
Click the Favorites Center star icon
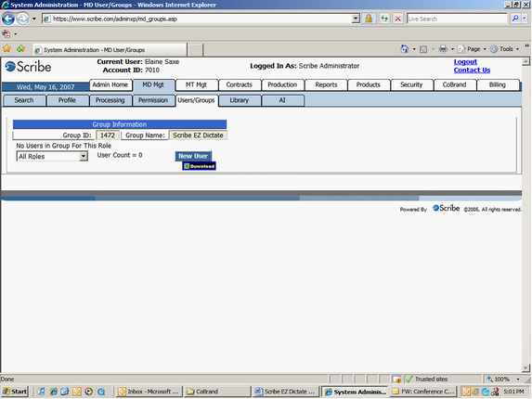[x=6, y=49]
